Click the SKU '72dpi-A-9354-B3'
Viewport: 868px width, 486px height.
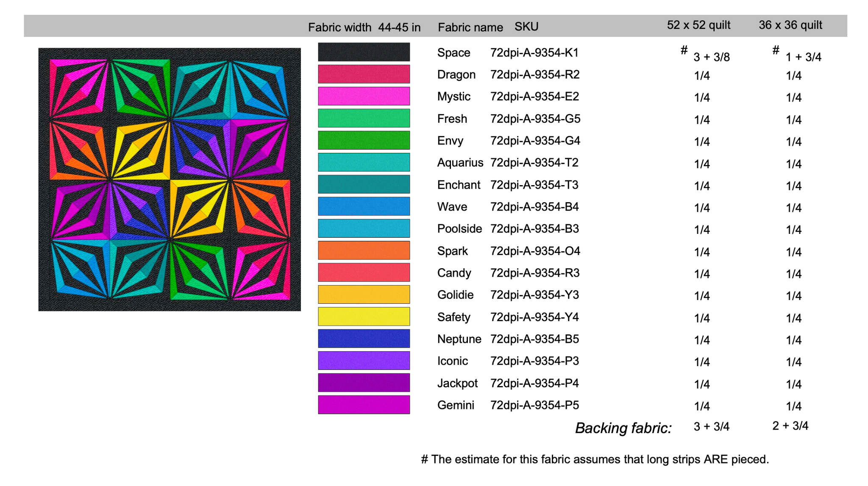pos(534,229)
